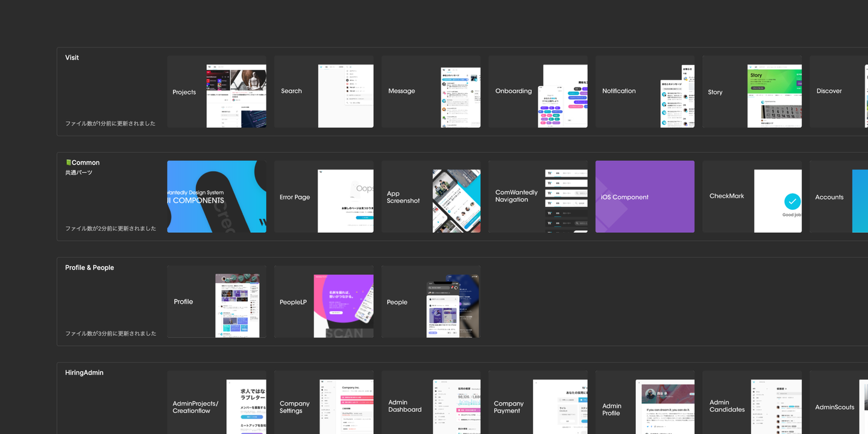Open the Company Settings file card
Image resolution: width=868 pixels, height=434 pixels.
(x=324, y=402)
